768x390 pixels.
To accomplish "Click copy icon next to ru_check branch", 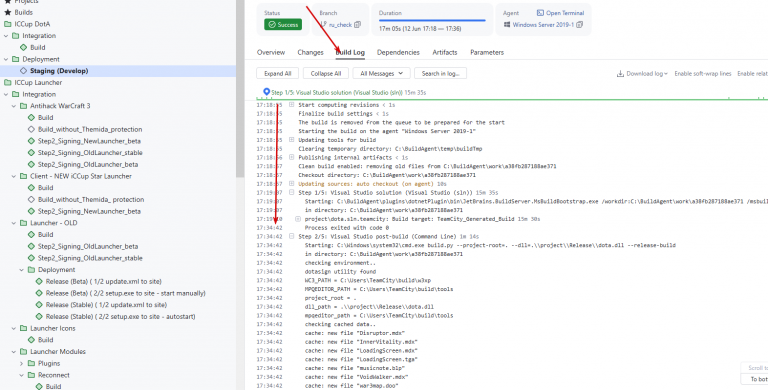I will click(x=358, y=24).
